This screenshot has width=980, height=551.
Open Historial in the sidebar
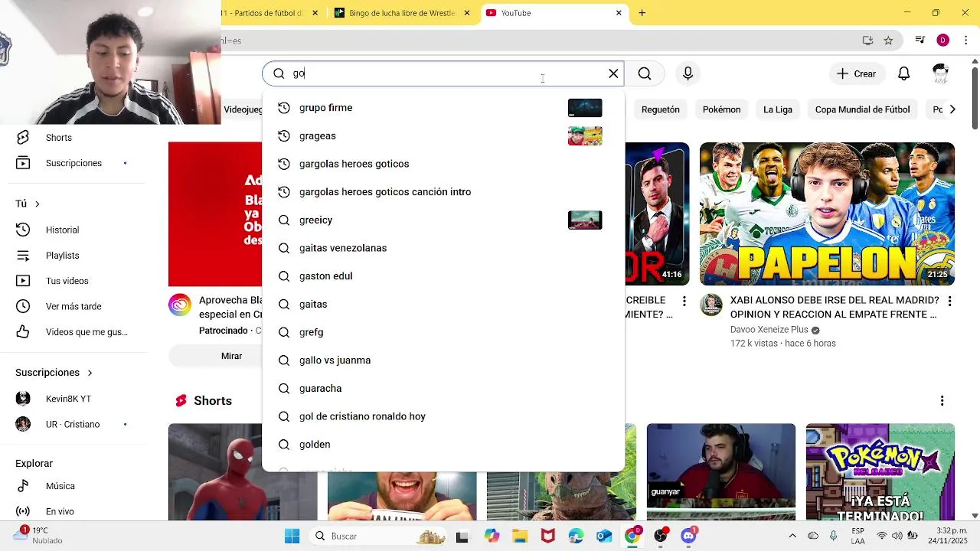pos(62,230)
